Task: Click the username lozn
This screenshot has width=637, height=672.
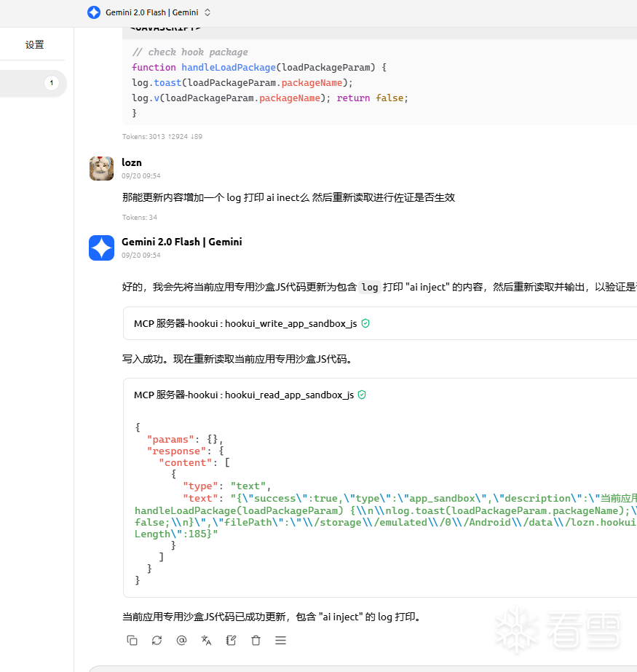Action: point(132,162)
